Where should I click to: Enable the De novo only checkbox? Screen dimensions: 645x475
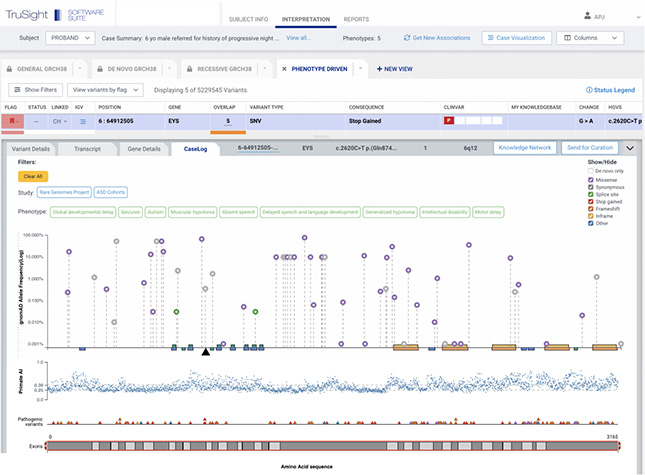[590, 172]
